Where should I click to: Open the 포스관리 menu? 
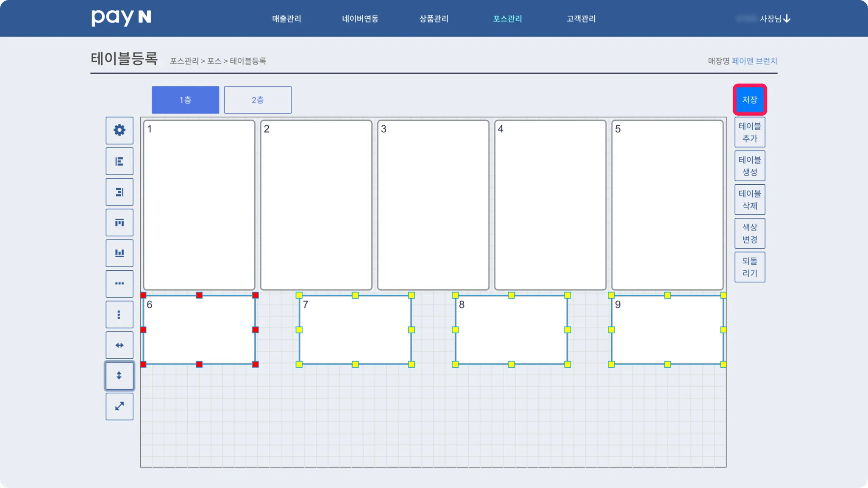(x=507, y=19)
